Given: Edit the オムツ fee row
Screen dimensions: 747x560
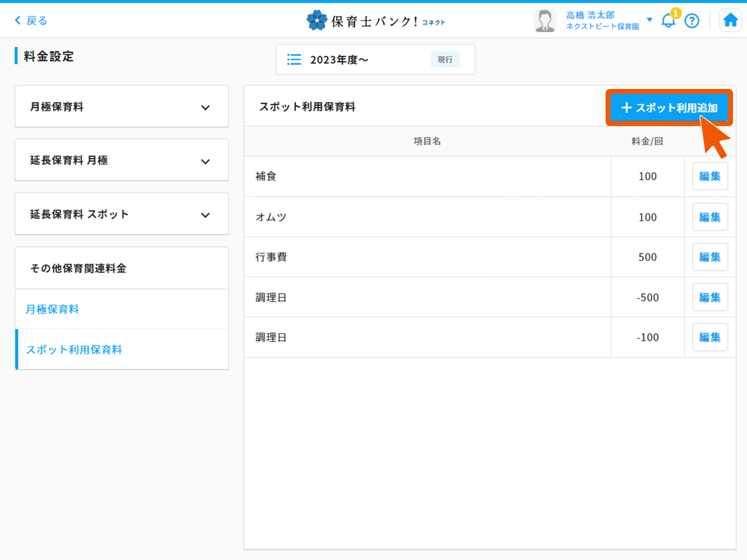Looking at the screenshot, I should pos(710,217).
